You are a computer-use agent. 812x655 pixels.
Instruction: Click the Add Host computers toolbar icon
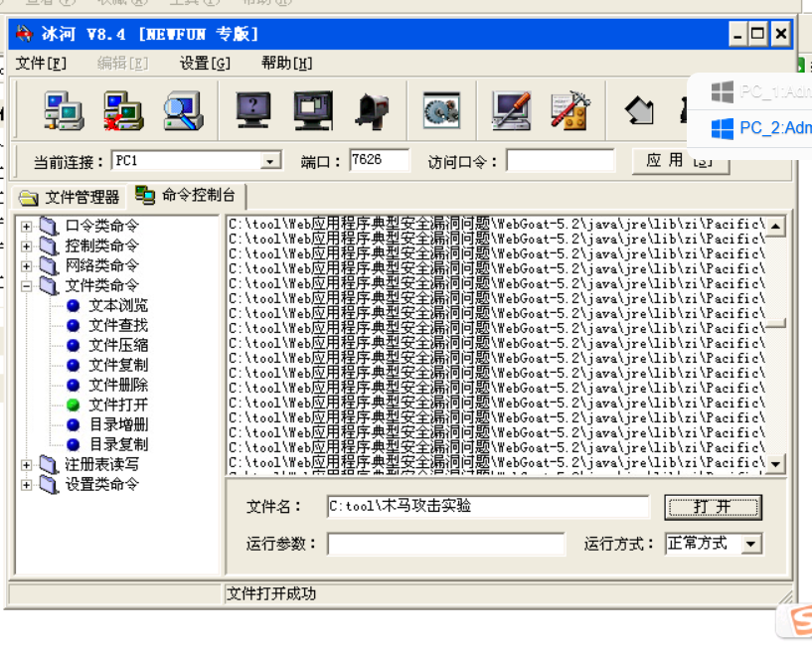[x=64, y=110]
